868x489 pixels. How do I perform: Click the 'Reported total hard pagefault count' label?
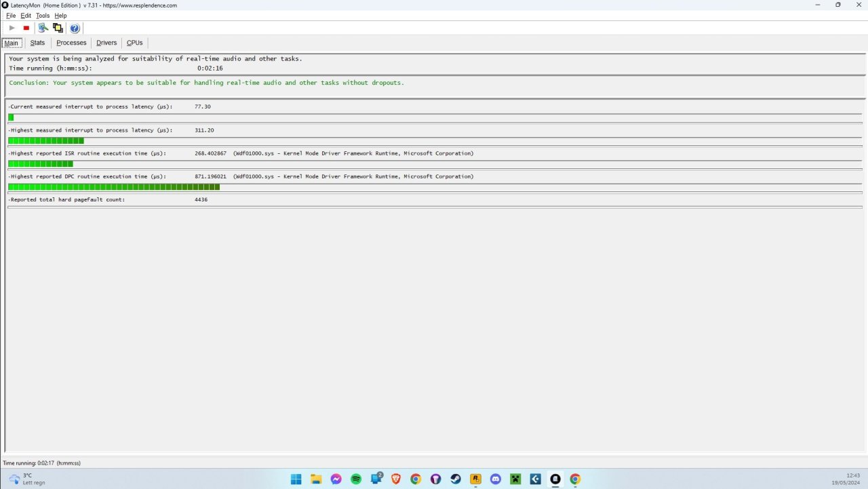(68, 199)
